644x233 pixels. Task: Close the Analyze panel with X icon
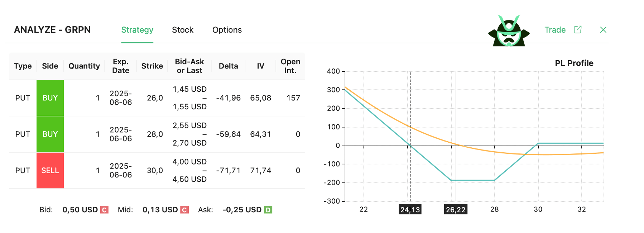tap(603, 30)
